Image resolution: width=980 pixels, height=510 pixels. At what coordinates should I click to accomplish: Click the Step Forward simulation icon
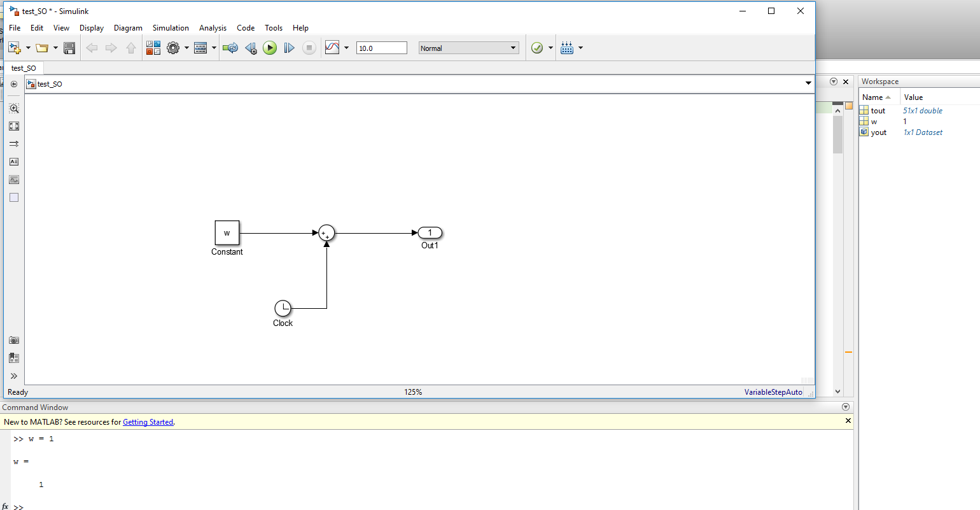tap(289, 48)
